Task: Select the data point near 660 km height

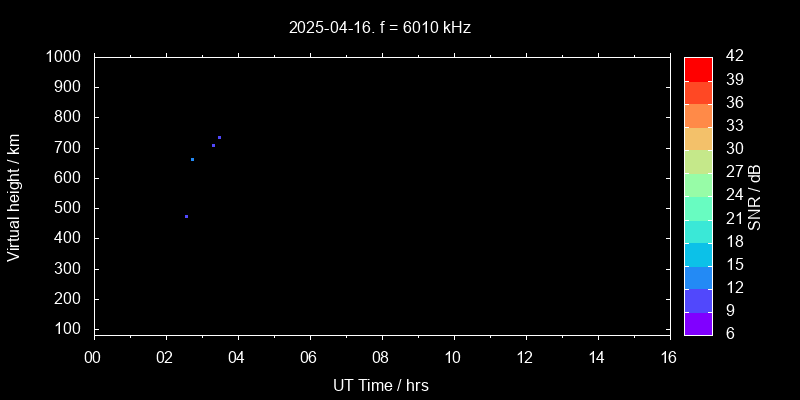Action: tap(192, 159)
